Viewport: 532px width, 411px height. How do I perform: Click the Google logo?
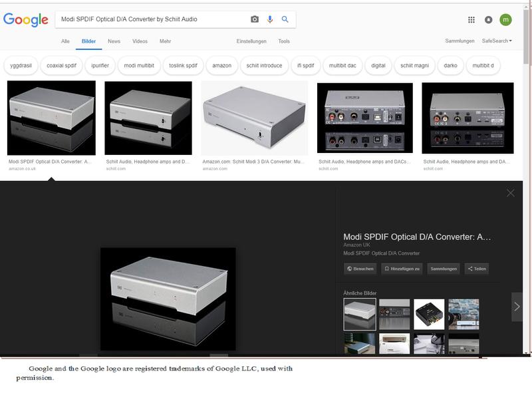pos(27,19)
